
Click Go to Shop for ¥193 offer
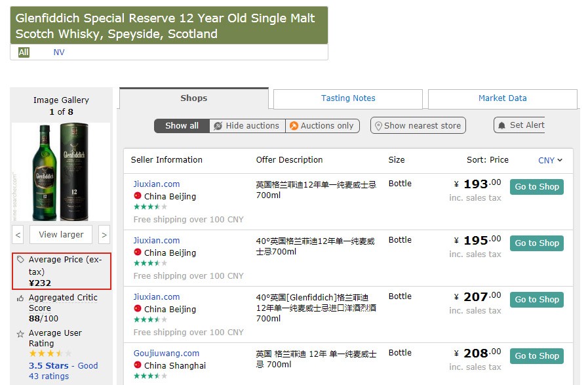pyautogui.click(x=536, y=187)
